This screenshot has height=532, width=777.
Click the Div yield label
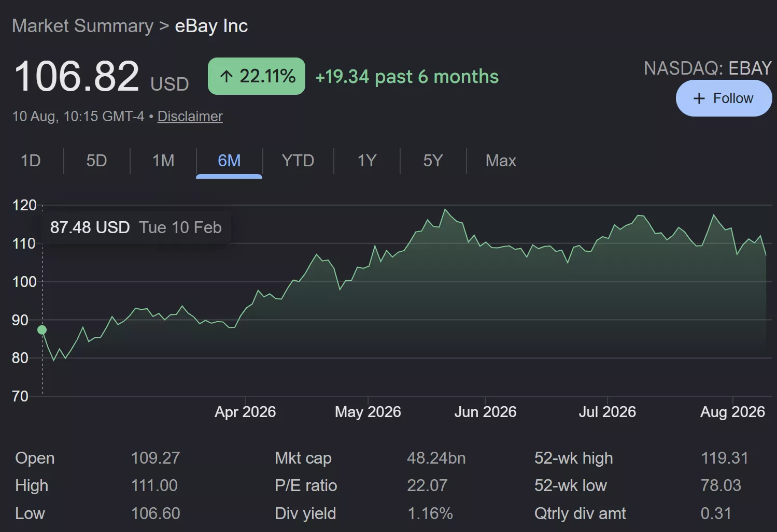[x=305, y=513]
